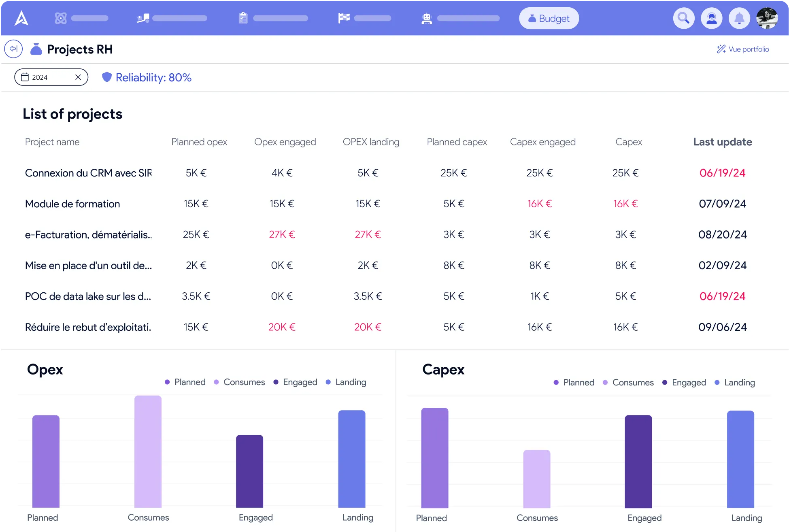Open the user avatar photo

click(767, 18)
